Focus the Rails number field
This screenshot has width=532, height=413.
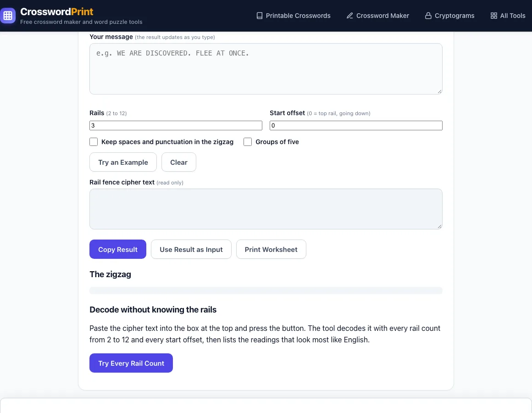pos(176,126)
